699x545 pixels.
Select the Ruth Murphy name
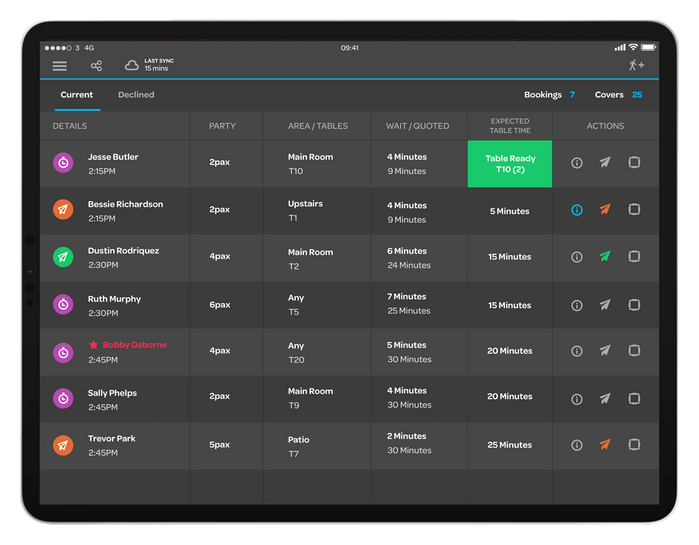(114, 299)
